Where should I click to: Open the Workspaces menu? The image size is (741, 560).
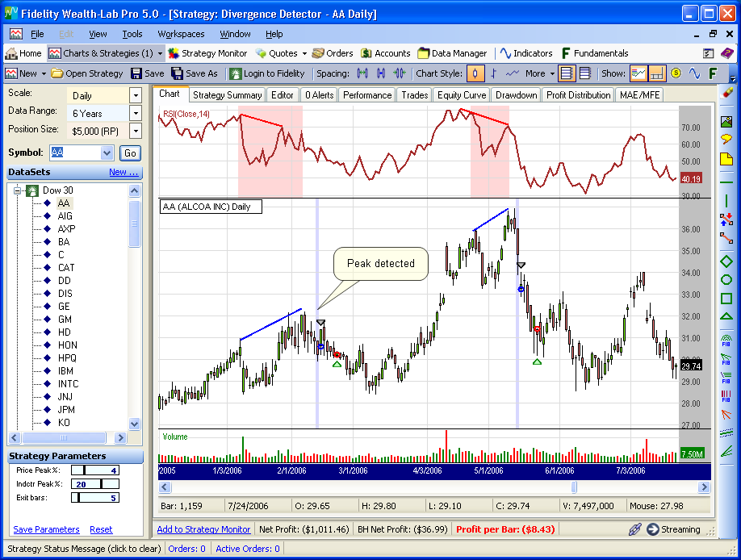tap(181, 34)
